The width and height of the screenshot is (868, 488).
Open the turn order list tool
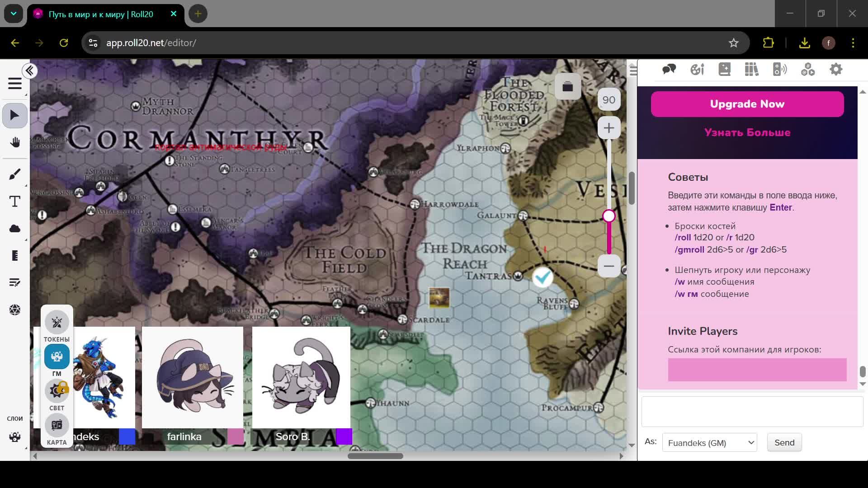click(15, 283)
